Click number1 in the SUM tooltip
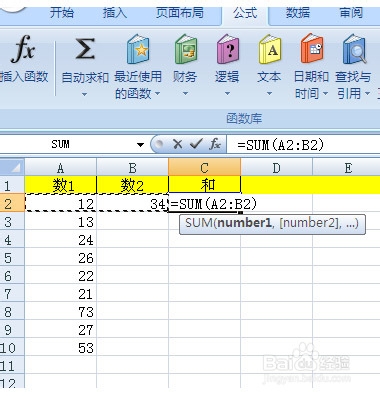The image size is (380, 396). coord(244,223)
